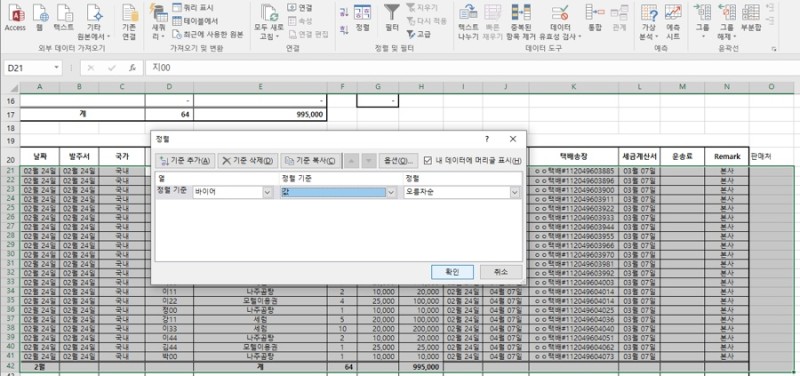The width and height of the screenshot is (800, 376).
Task: Click 속성 properties in ribbon
Action: click(x=300, y=21)
